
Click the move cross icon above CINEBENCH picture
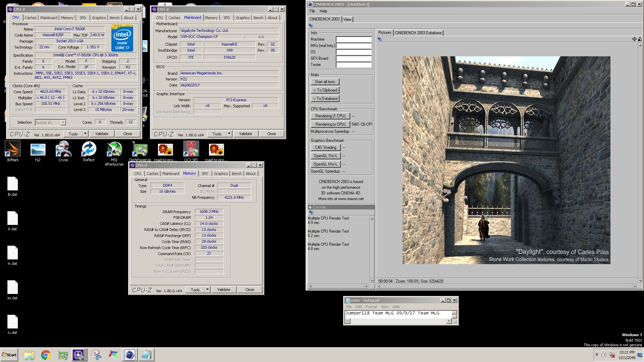point(634,39)
